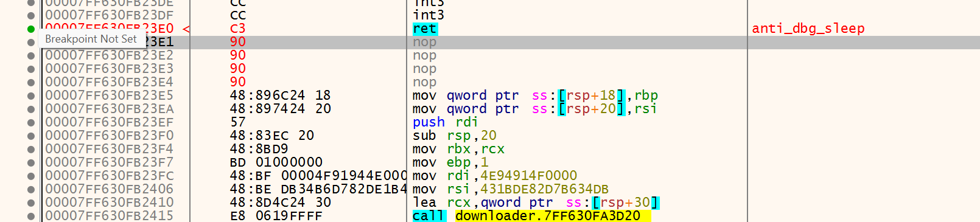The height and width of the screenshot is (222, 980).
Task: Click the bytes 48:896C24 18
Action: coord(281,95)
